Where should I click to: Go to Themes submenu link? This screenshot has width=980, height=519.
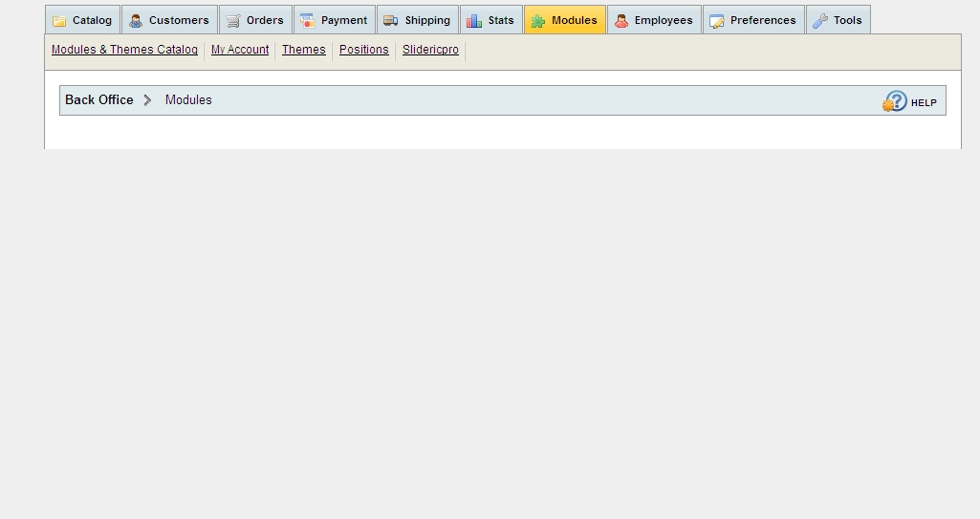(x=304, y=50)
